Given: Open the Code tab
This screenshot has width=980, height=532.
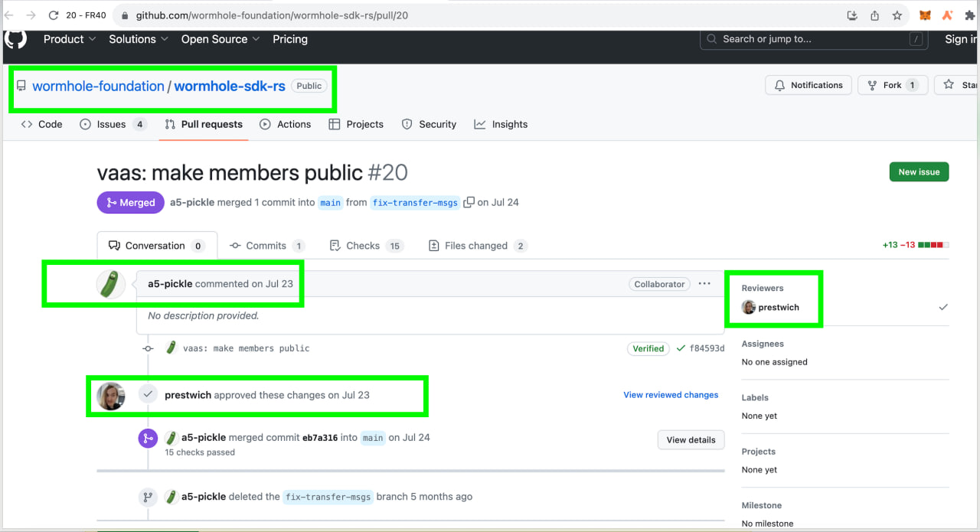Looking at the screenshot, I should coord(41,124).
